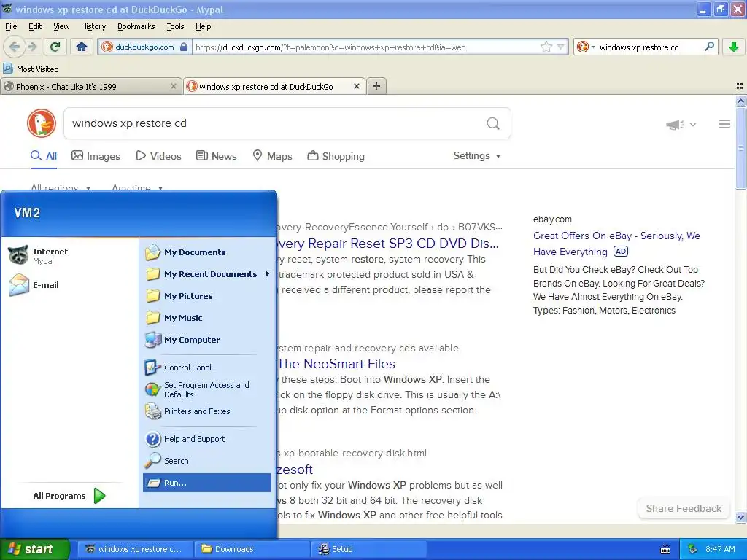Click the browser Back arrow button
This screenshot has width=747, height=560.
15,47
